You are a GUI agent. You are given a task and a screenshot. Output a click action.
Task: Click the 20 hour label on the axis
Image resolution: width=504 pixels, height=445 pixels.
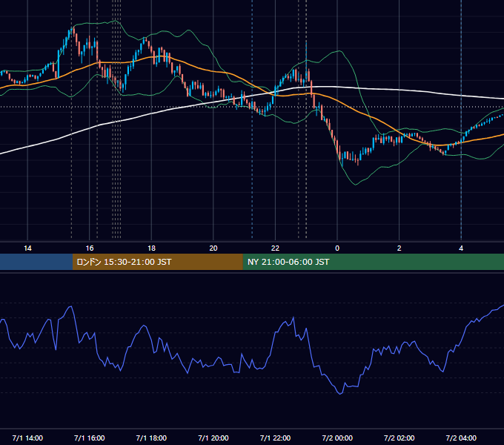[x=213, y=248]
